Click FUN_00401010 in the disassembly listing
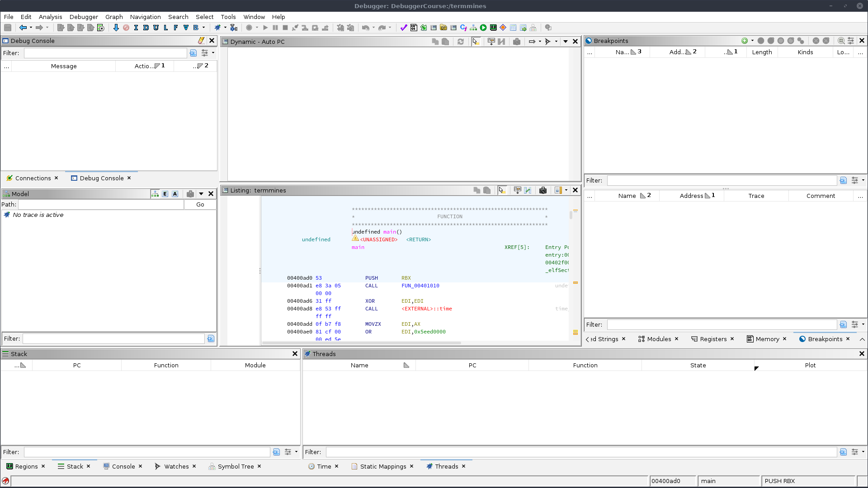 pos(420,286)
